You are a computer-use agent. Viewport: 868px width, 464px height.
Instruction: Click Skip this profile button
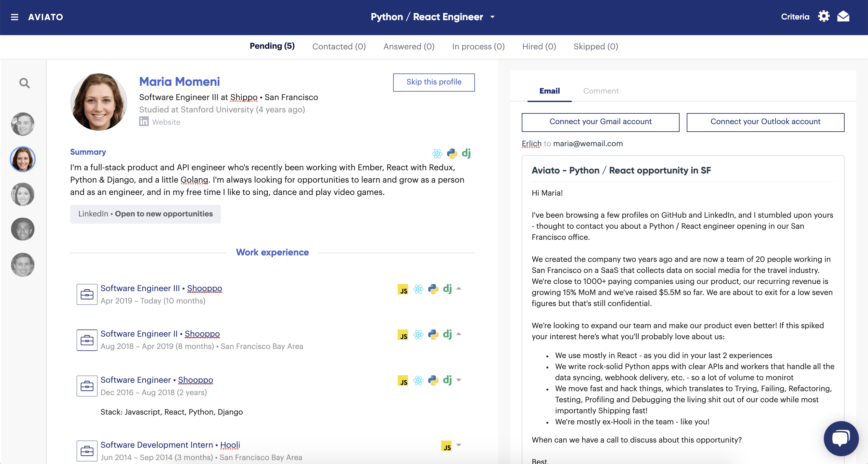point(434,82)
